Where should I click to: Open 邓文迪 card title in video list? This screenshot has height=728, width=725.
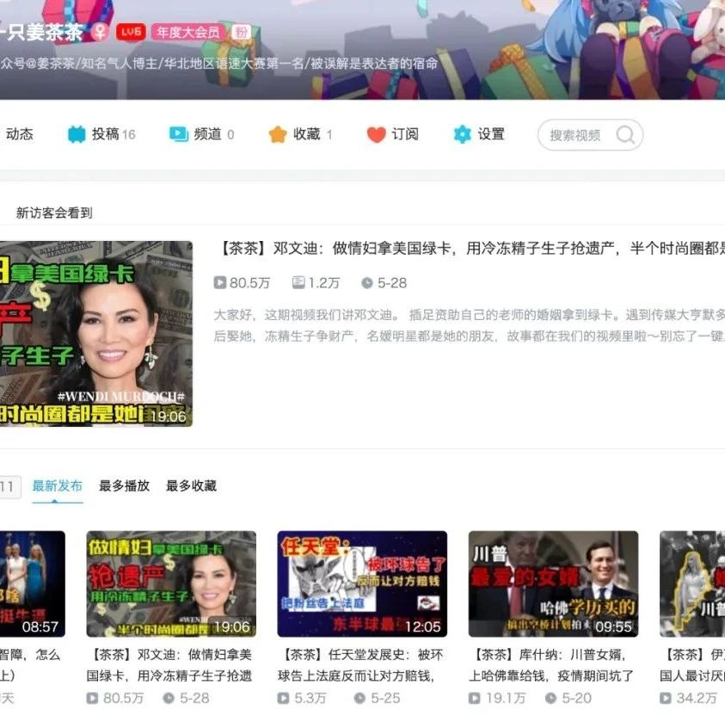[169, 665]
